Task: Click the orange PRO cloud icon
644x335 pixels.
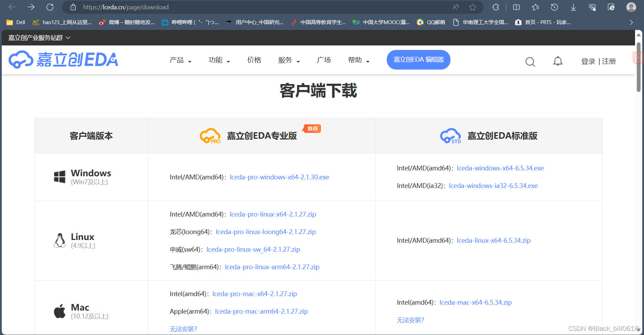Action: coord(210,136)
